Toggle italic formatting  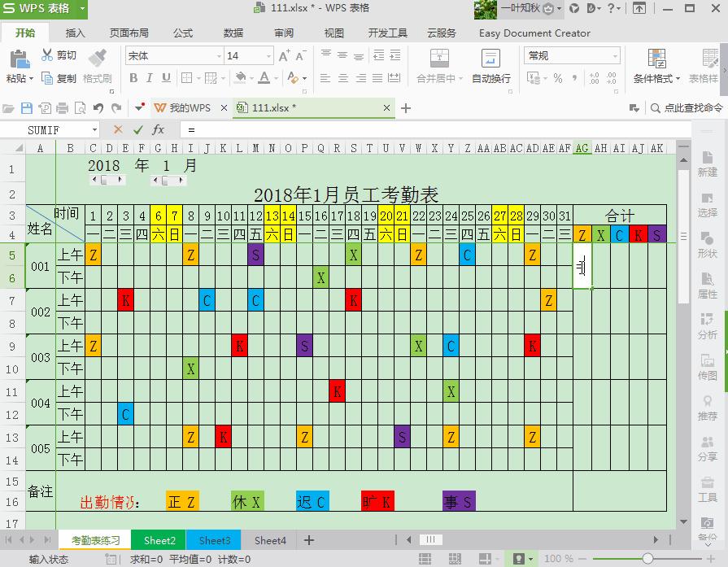click(150, 79)
